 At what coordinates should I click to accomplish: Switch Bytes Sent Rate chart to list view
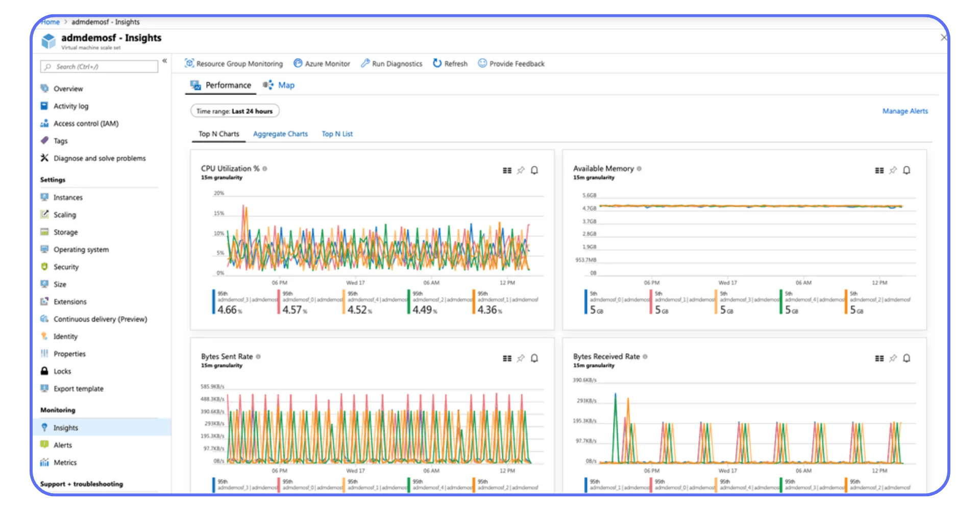507,358
